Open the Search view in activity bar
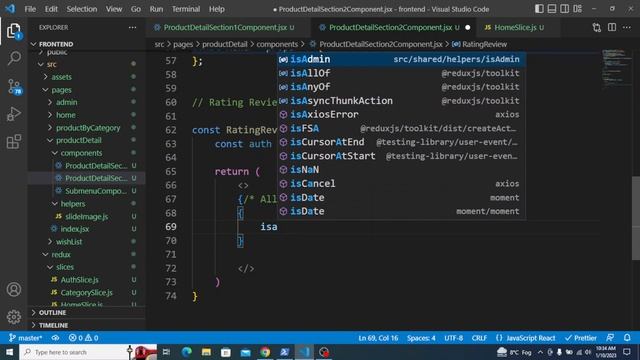Screen dimensions: 640x360 (14, 58)
